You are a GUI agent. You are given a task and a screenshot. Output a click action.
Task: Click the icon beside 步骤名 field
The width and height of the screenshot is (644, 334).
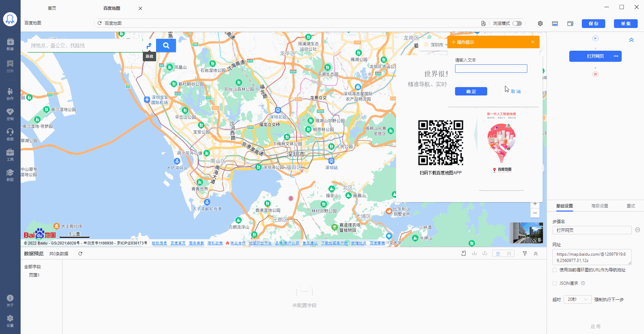(637, 230)
